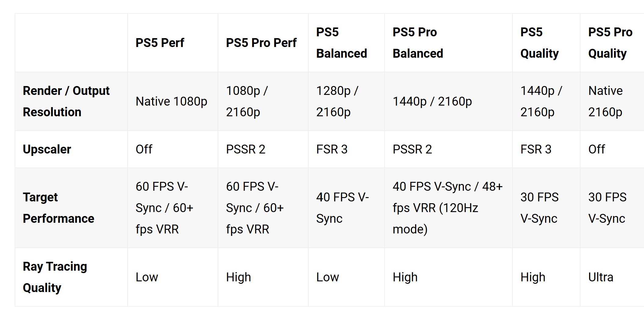Image resolution: width=644 pixels, height=321 pixels.
Task: Click the PSSR 2 cell under PS5 Pro Perf
Action: click(246, 149)
